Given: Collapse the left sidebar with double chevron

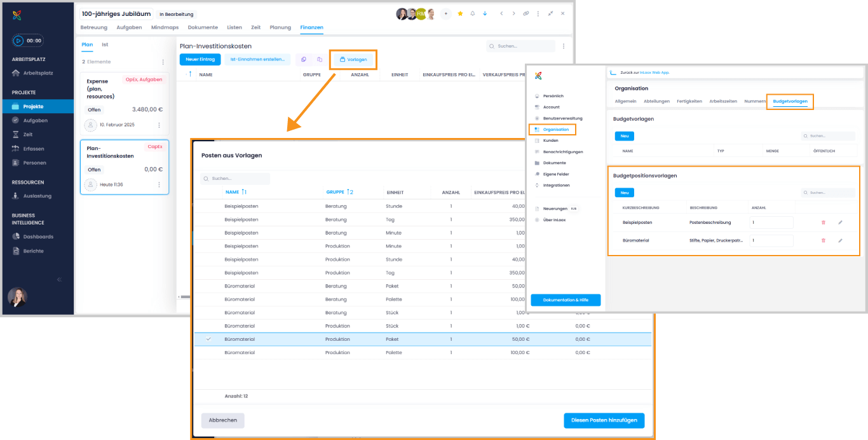Looking at the screenshot, I should 60,280.
